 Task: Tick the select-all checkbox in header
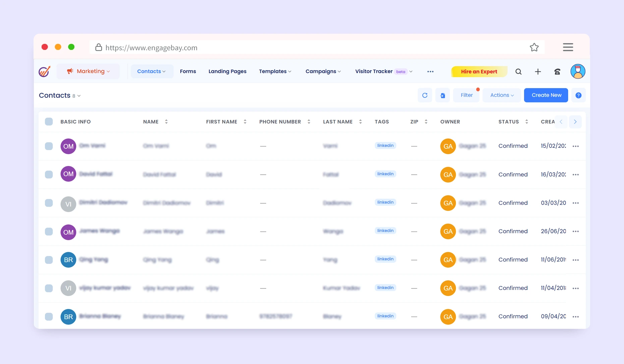49,122
